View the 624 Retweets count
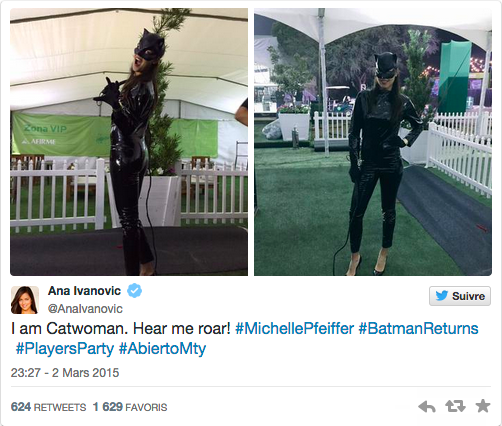 pyautogui.click(x=48, y=407)
